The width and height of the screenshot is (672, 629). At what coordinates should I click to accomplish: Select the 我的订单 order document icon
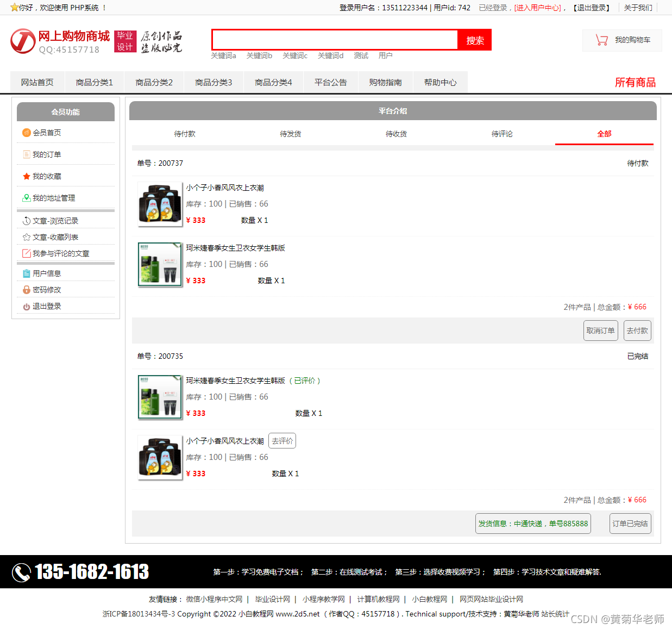(x=26, y=154)
